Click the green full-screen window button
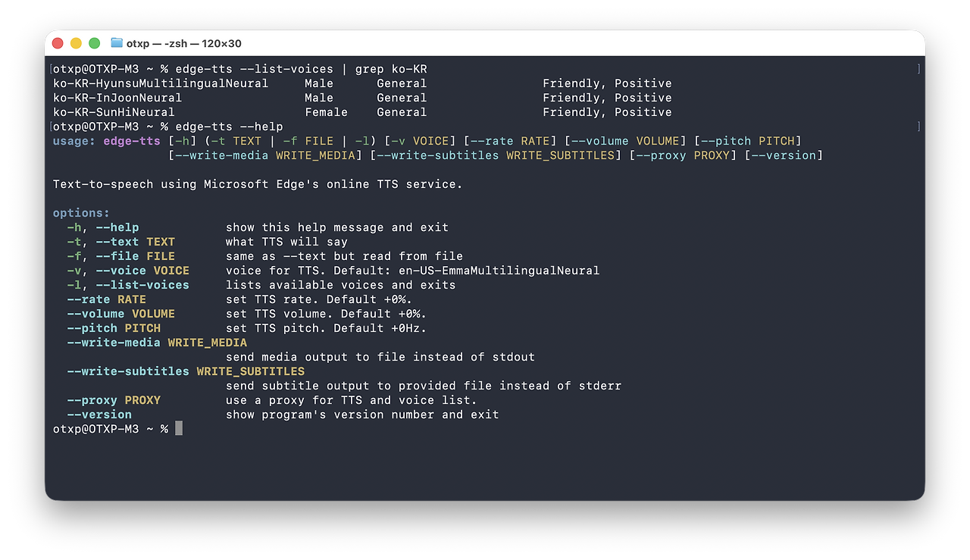 point(95,43)
